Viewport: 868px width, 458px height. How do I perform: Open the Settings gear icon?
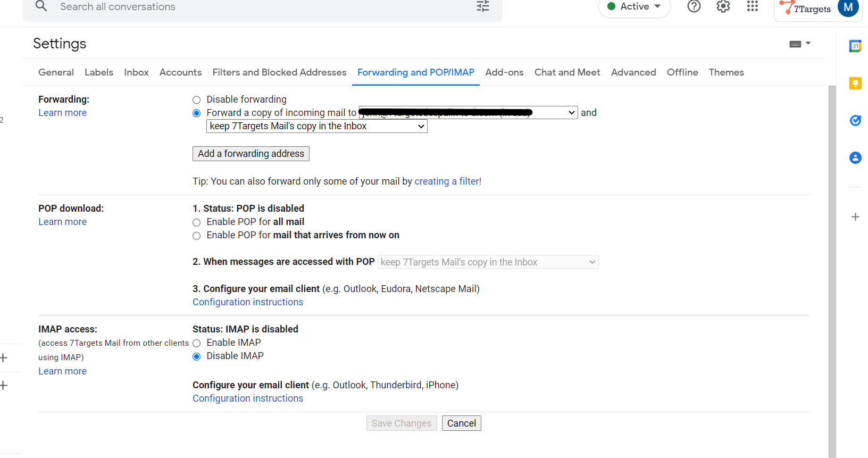tap(723, 6)
